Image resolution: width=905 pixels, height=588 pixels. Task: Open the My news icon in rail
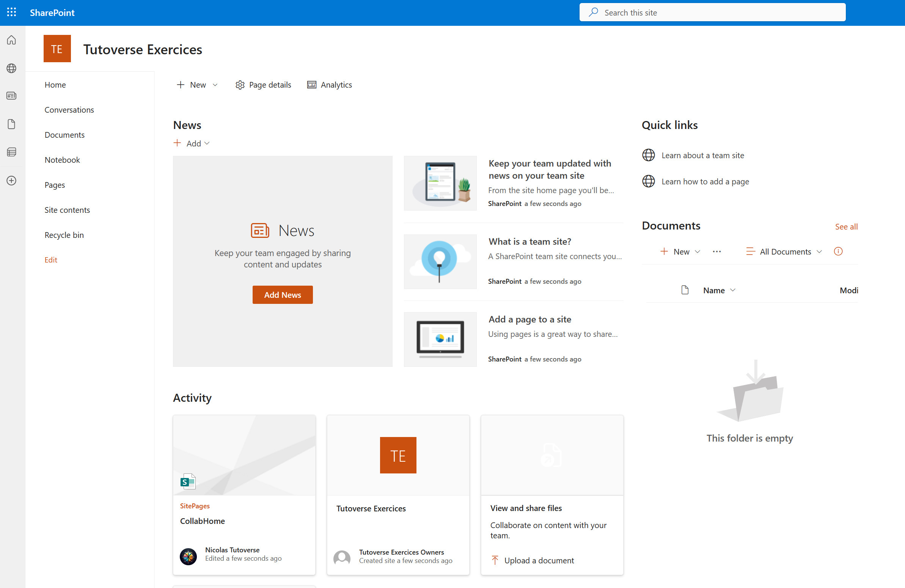[x=11, y=96]
